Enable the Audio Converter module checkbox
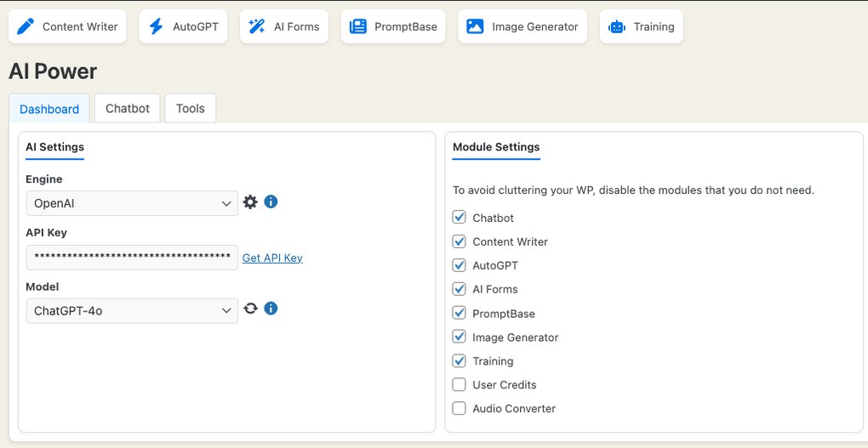Screen dimensions: 868x448 (x=460, y=408)
